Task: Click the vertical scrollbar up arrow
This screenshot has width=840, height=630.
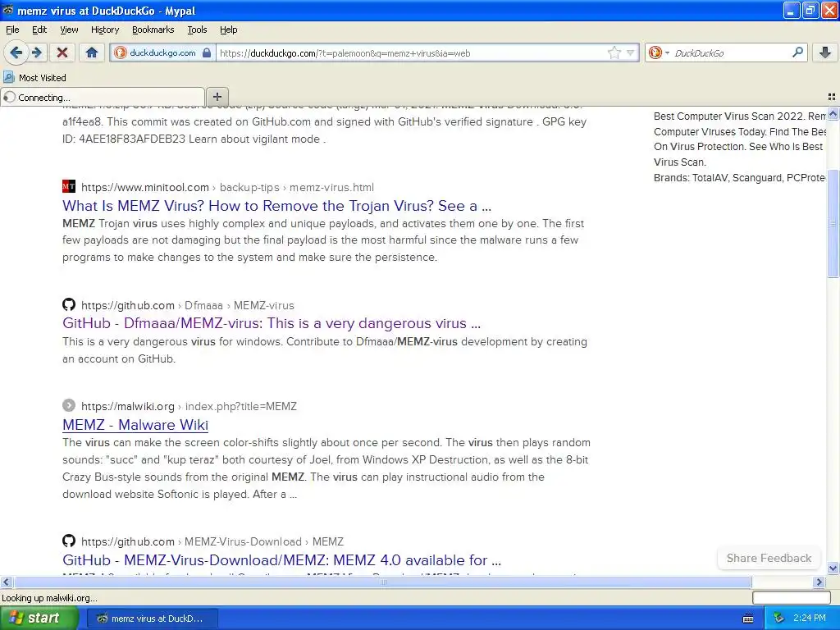Action: click(x=833, y=113)
